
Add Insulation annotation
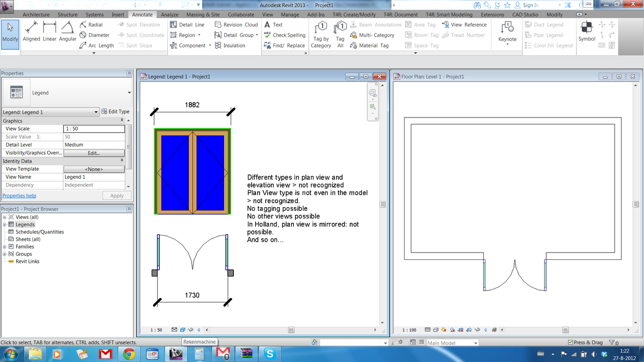pos(230,45)
